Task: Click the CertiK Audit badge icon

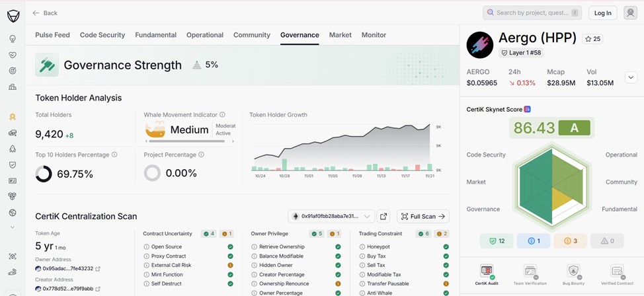Action: click(x=487, y=271)
